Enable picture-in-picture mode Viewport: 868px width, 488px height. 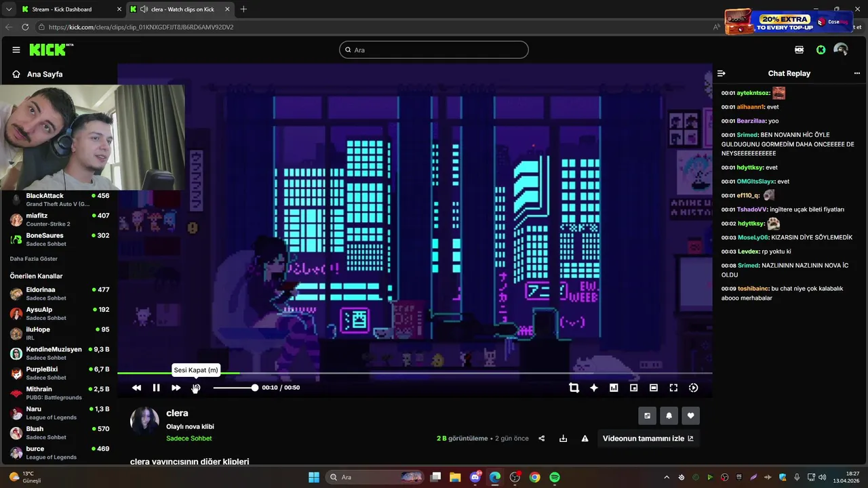coord(633,388)
